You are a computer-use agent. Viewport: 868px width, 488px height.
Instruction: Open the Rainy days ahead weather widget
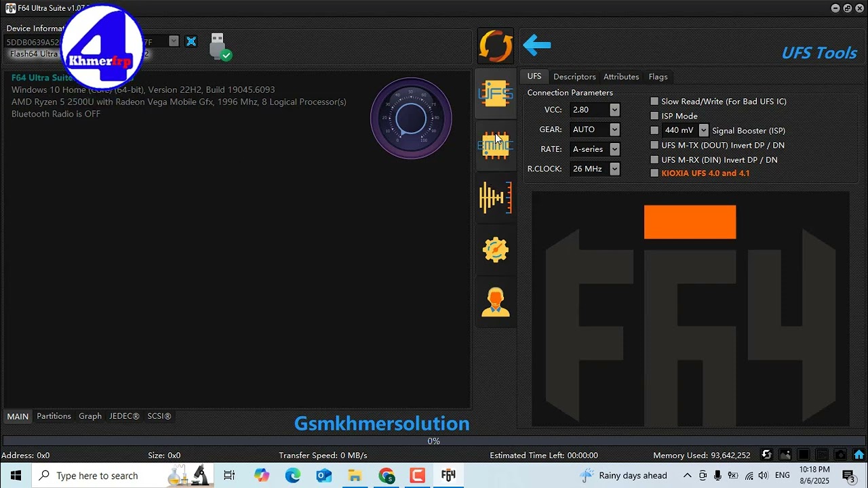point(624,476)
